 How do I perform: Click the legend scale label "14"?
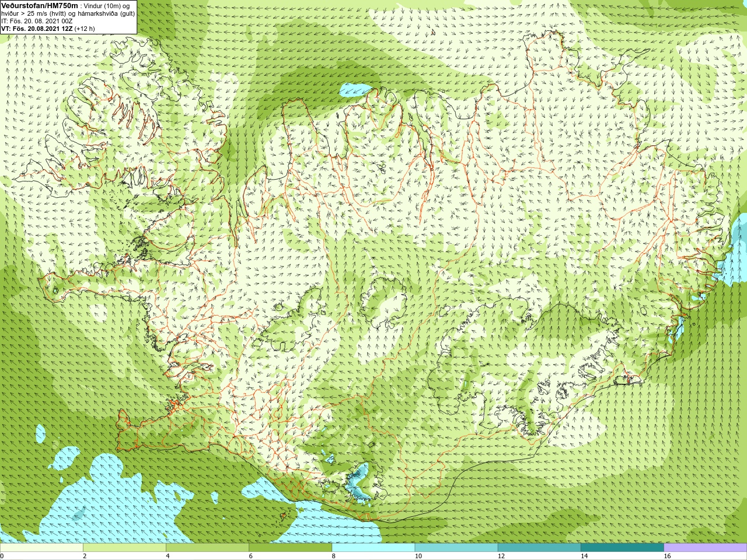584,556
